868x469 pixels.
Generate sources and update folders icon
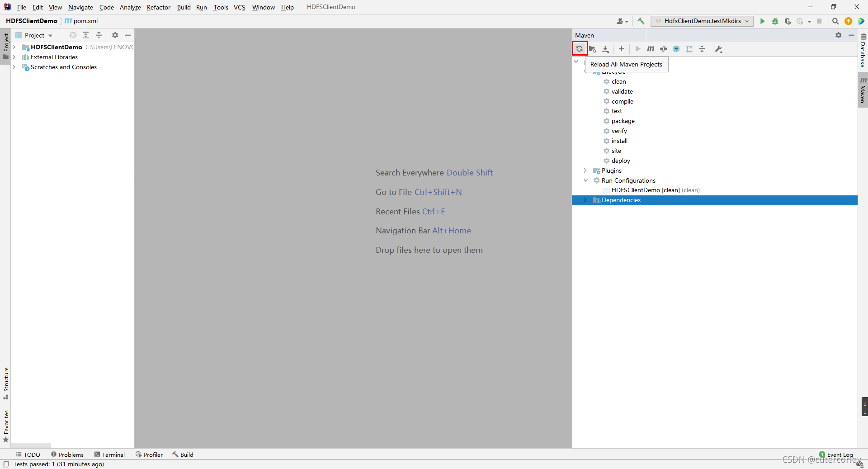pos(592,49)
